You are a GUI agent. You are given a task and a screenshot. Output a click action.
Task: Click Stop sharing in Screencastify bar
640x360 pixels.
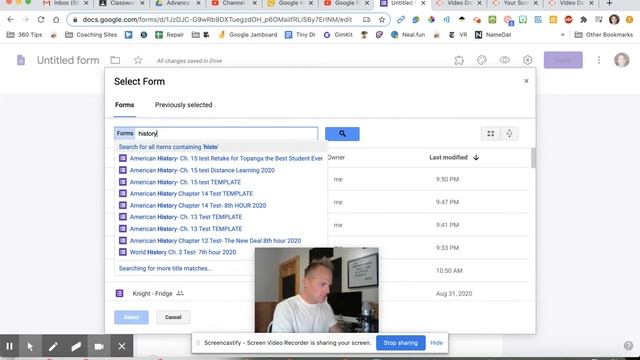(400, 343)
